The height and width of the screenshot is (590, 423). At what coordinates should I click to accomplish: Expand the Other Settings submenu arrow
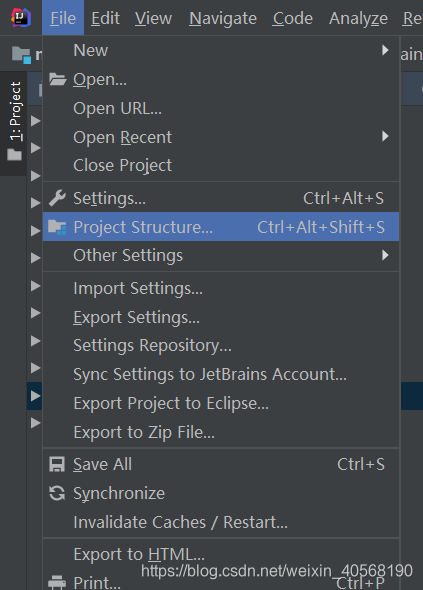tap(385, 255)
